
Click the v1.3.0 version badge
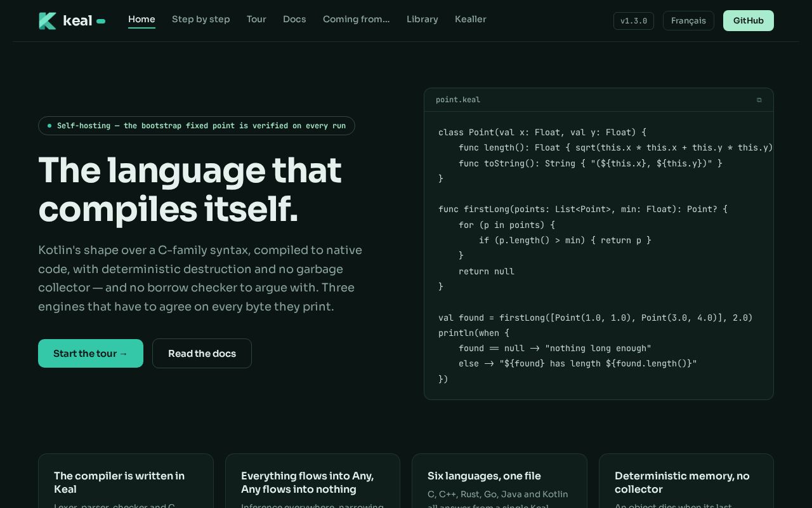pyautogui.click(x=634, y=21)
